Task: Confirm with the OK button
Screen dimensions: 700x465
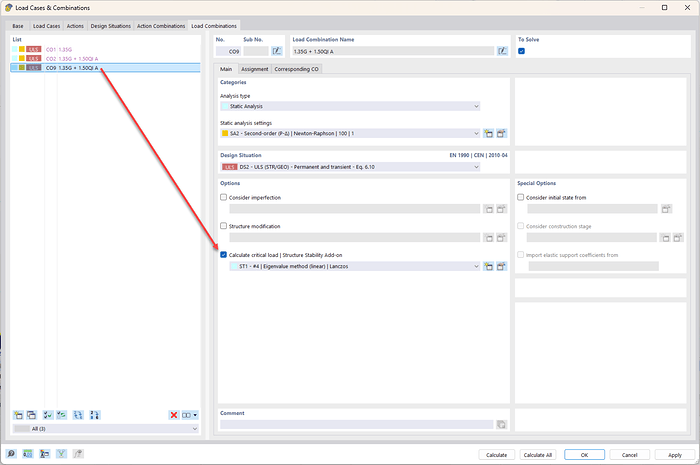Action: (584, 455)
